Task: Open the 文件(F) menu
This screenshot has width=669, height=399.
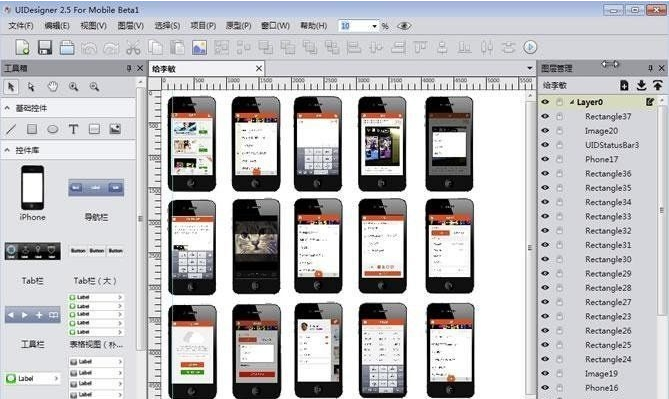Action: click(21, 26)
